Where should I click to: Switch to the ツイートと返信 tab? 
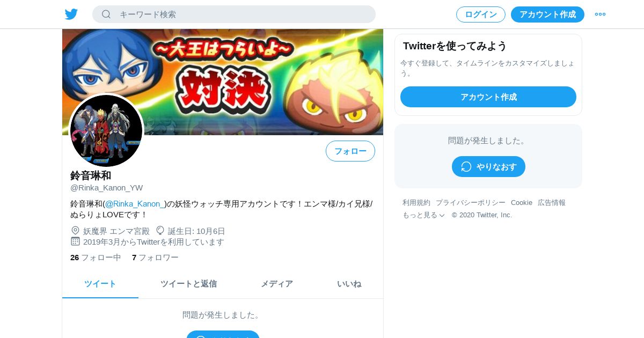(x=188, y=284)
